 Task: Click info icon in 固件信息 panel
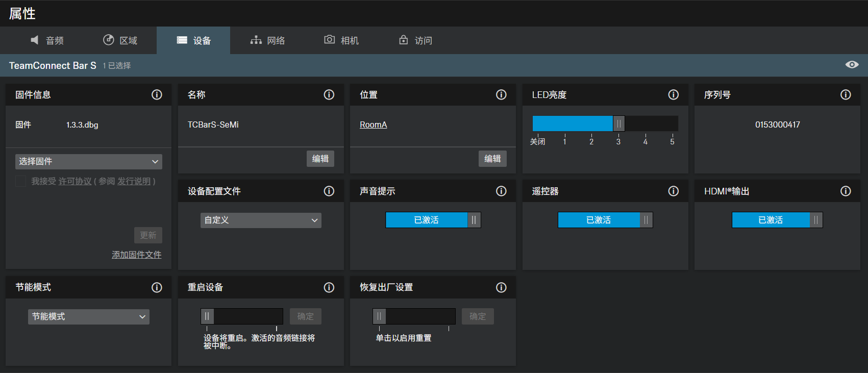click(x=157, y=95)
